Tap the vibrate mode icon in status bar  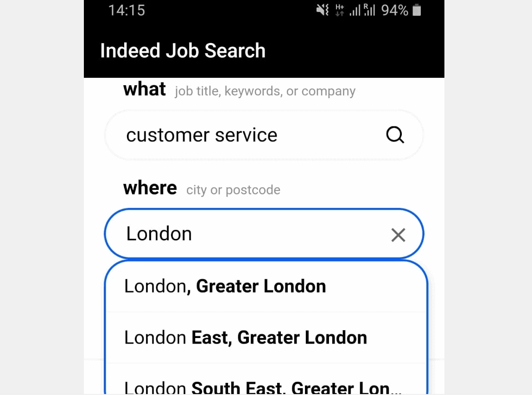[x=322, y=10]
